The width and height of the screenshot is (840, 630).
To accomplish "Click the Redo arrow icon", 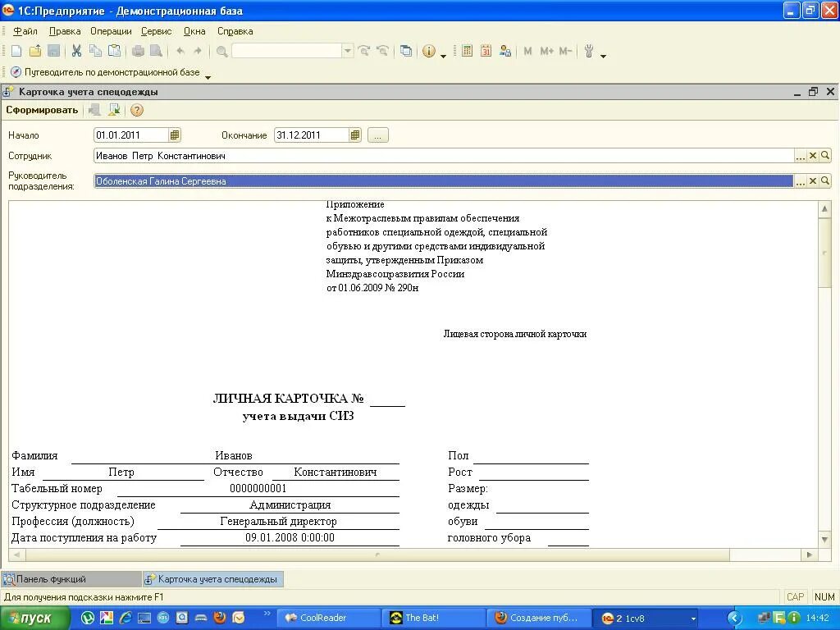I will pyautogui.click(x=198, y=51).
